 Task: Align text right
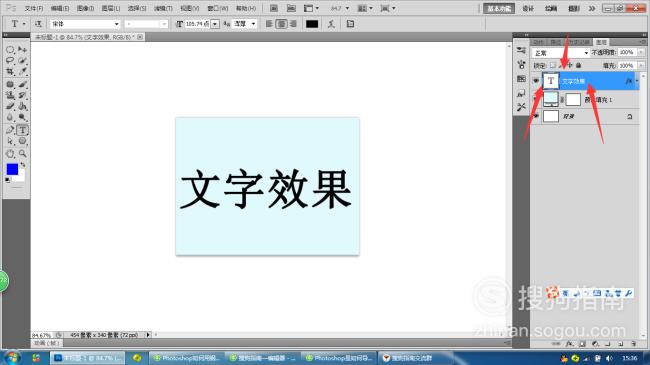pos(293,24)
